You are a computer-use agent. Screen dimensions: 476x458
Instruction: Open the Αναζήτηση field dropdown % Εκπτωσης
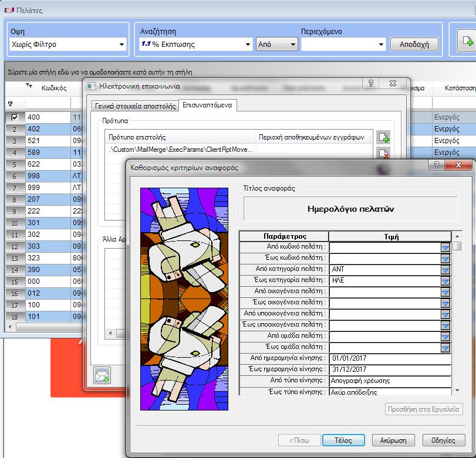pyautogui.click(x=248, y=45)
